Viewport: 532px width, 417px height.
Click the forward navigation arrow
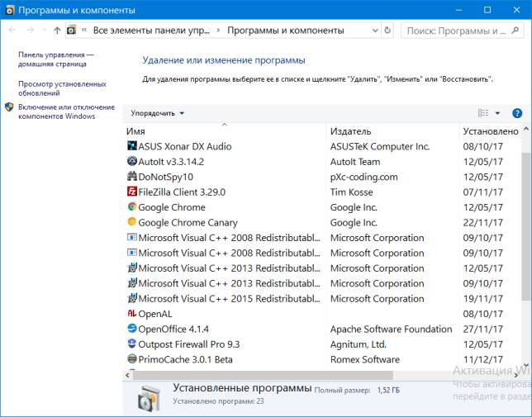[31, 31]
